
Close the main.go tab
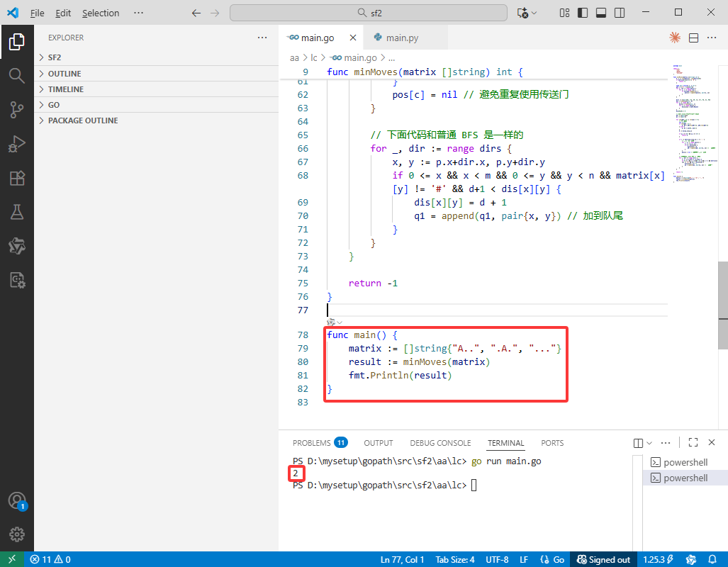353,38
